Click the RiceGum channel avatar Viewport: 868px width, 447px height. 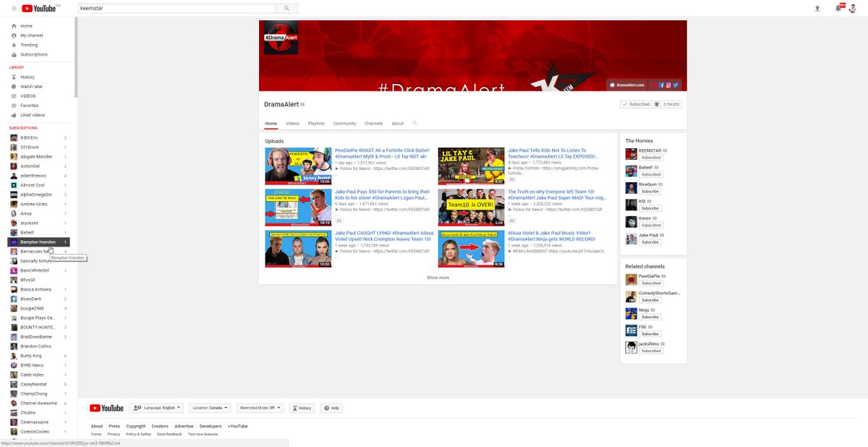pos(631,187)
